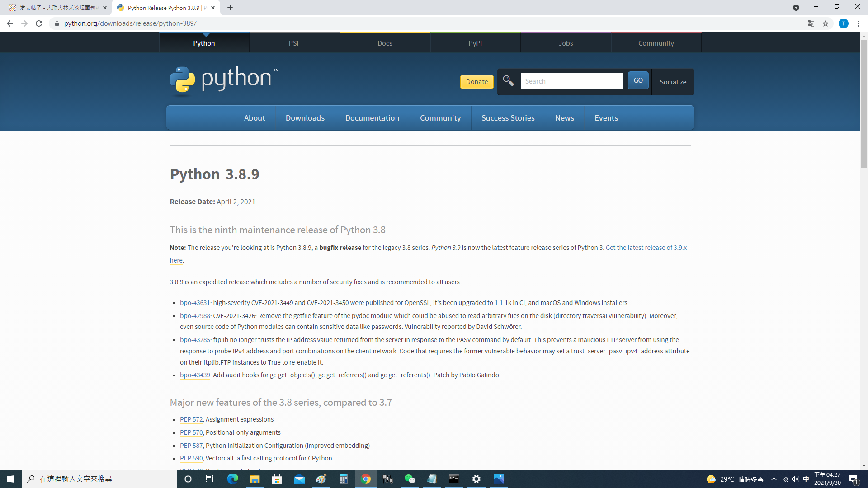
Task: Open the notification center icon
Action: point(854,479)
